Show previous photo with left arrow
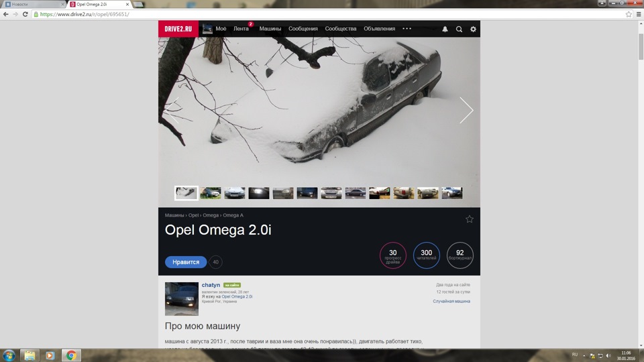Image resolution: width=644 pixels, height=362 pixels. click(x=172, y=110)
